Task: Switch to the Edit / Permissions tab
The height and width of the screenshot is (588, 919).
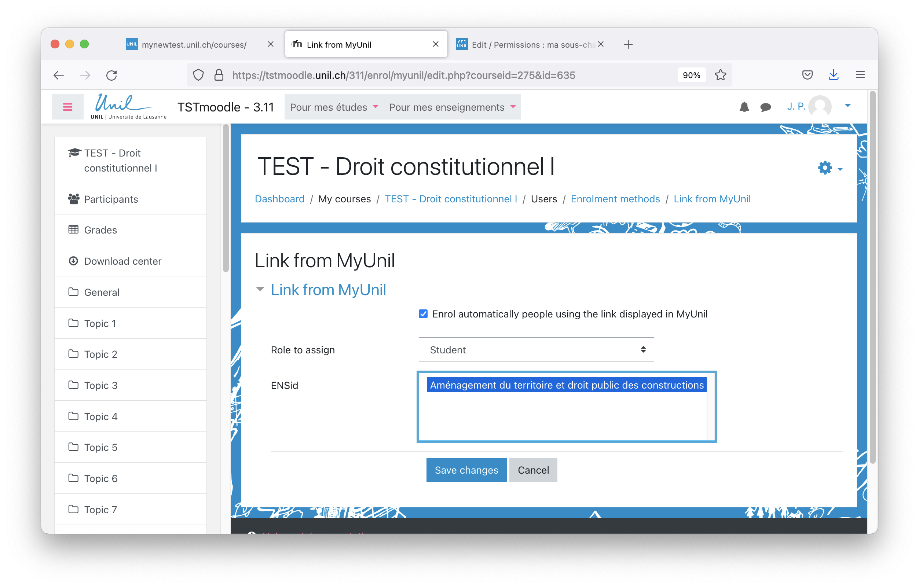Action: pyautogui.click(x=527, y=45)
